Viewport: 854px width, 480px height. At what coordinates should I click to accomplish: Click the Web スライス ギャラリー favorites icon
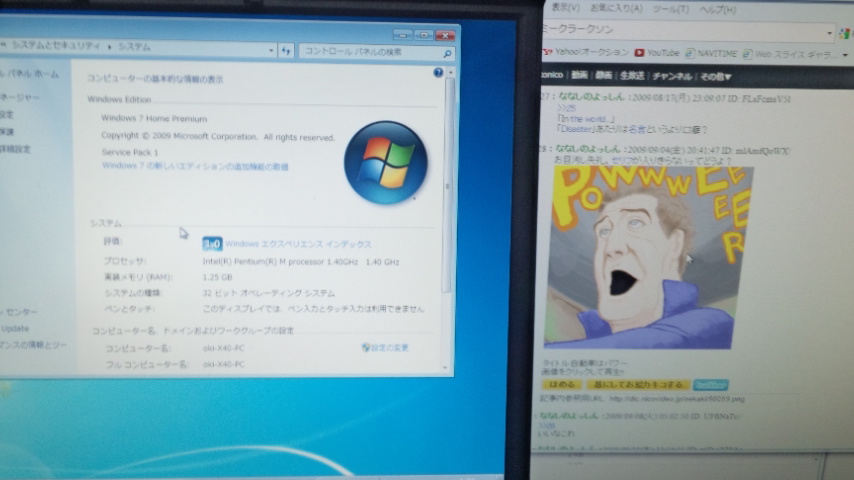point(747,53)
